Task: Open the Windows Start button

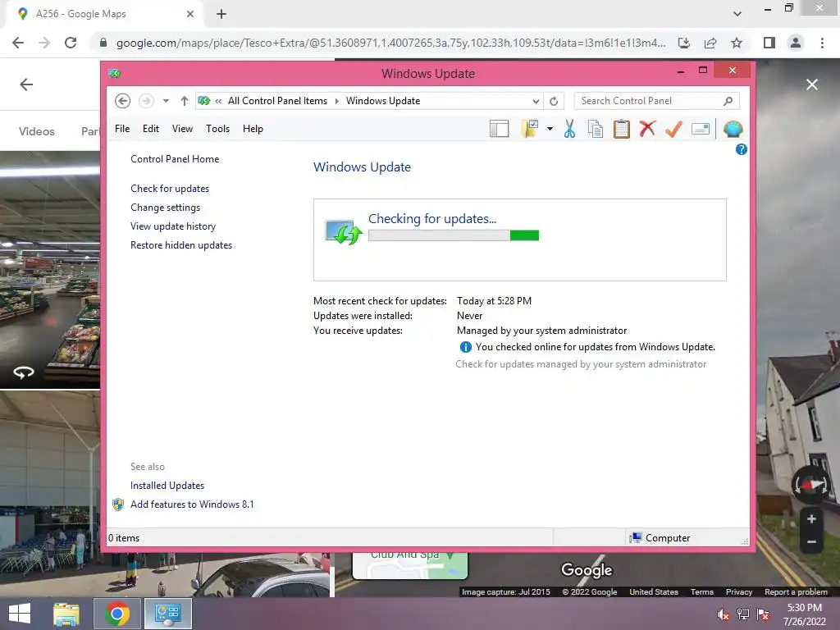Action: [x=20, y=614]
